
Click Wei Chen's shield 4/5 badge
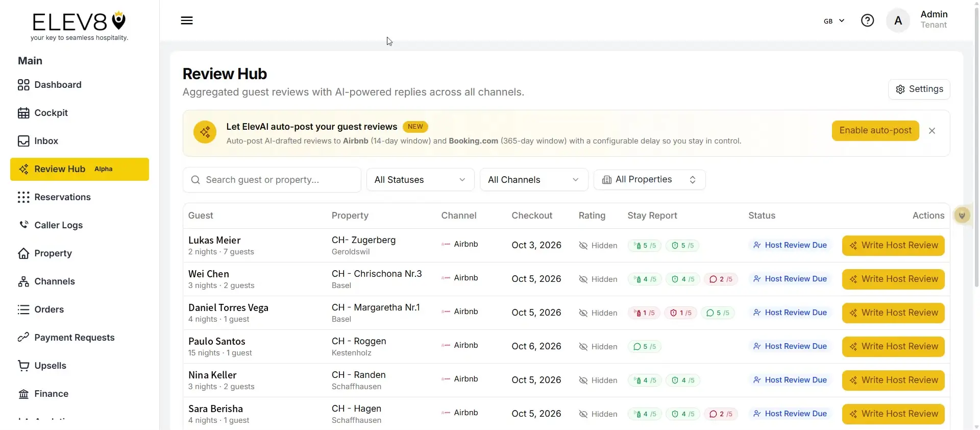[x=683, y=279]
